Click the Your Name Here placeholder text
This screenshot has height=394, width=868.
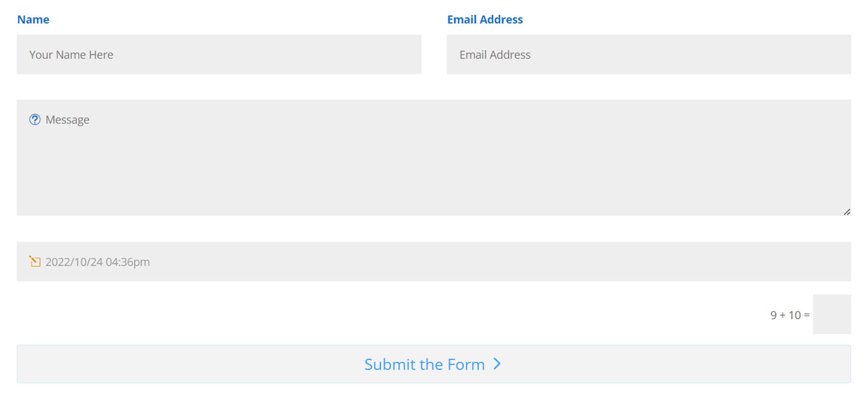tap(71, 54)
